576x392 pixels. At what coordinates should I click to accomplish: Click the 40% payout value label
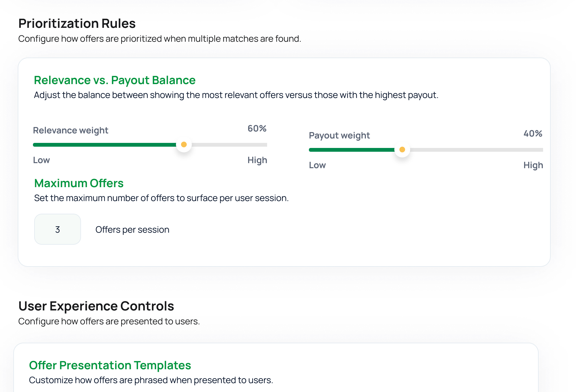tap(533, 134)
